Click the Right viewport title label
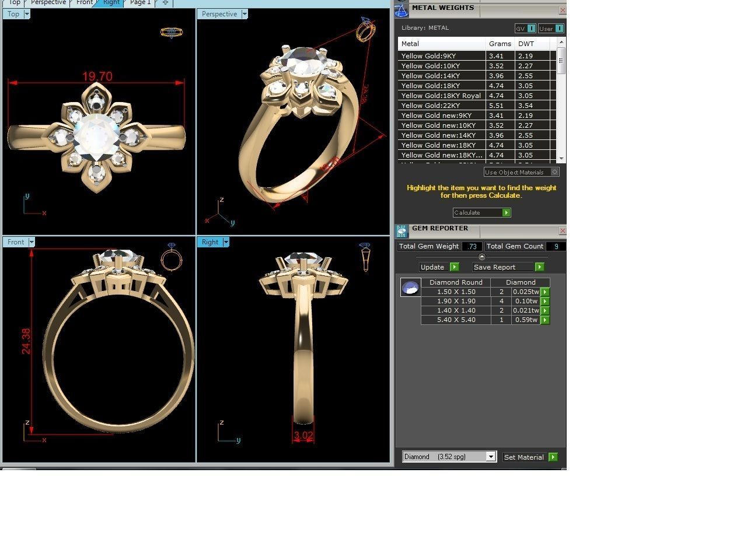Screen dimensions: 747x560 click(210, 242)
